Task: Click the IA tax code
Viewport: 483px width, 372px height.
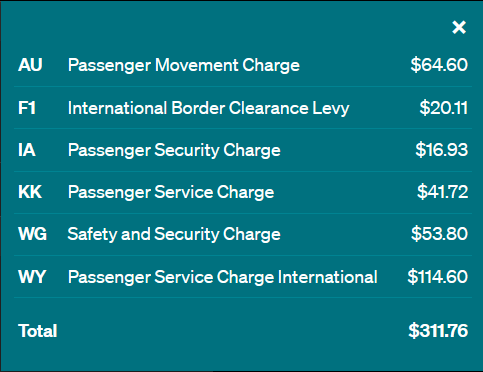Action: [x=27, y=150]
